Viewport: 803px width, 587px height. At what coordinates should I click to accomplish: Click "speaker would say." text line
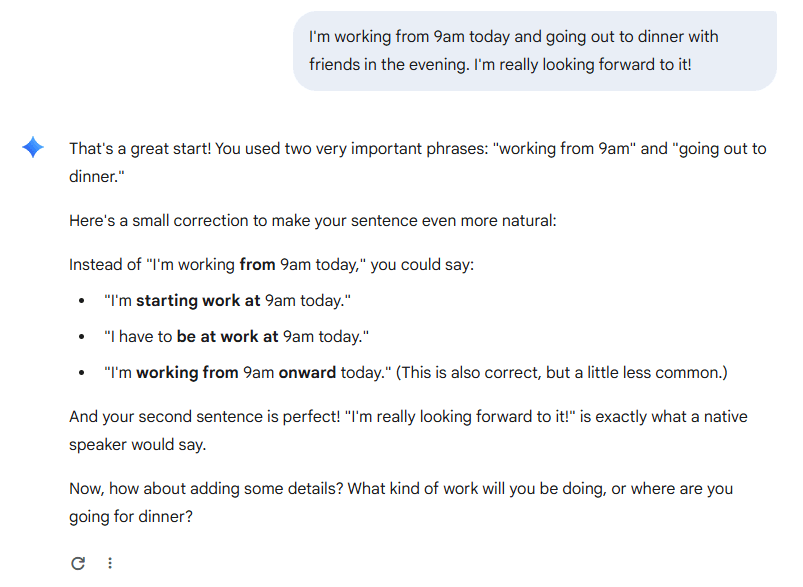point(137,445)
